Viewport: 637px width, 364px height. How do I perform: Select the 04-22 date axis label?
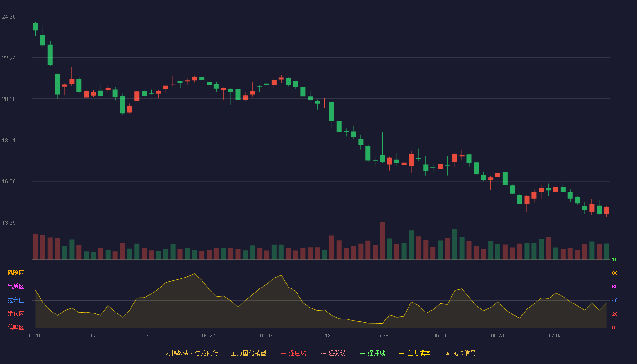click(208, 335)
